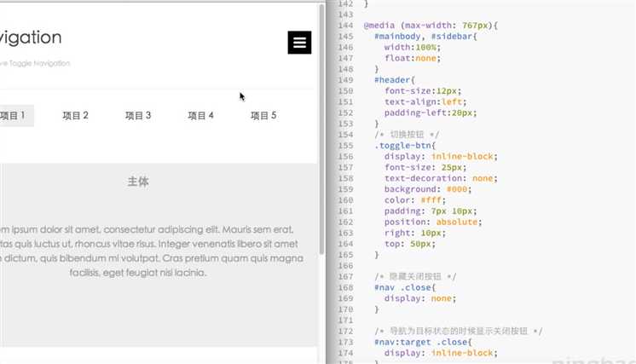This screenshot has height=364, width=636.
Task: Click the '#mainbody, #sidebar{' selector line
Action: coord(426,37)
